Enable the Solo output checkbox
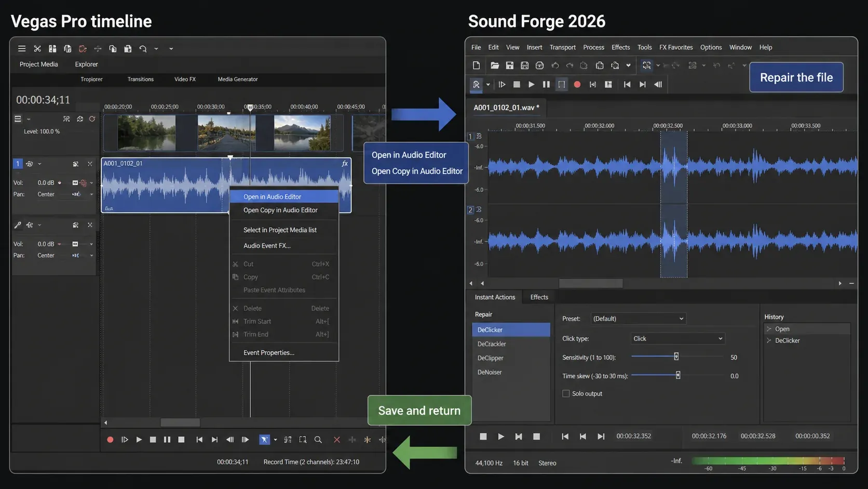This screenshot has height=489, width=868. point(566,394)
